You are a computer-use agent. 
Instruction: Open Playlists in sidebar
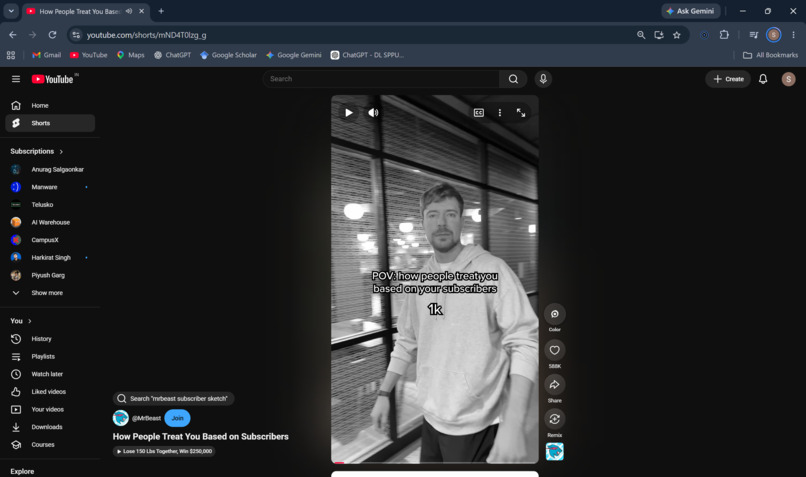[50, 356]
